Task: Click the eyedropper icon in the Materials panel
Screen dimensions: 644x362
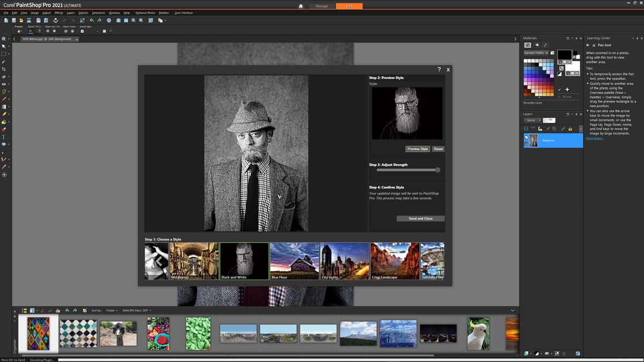Action: (559, 89)
